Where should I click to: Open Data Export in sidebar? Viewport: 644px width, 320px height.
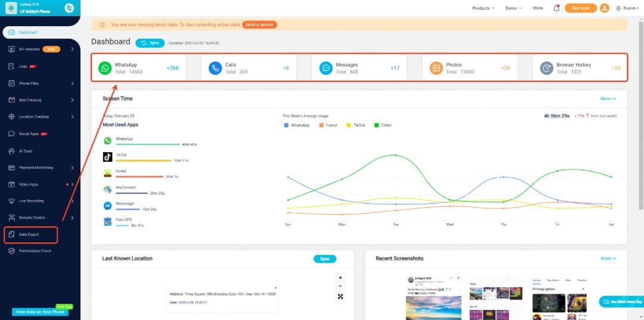click(x=30, y=235)
